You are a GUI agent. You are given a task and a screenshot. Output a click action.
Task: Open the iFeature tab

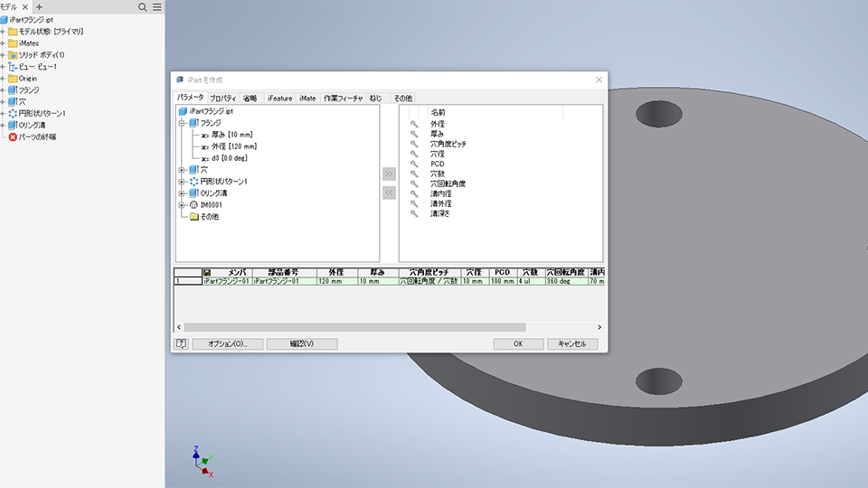click(279, 98)
